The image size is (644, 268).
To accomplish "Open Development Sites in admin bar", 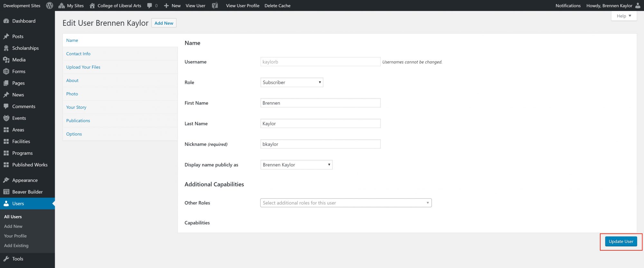I will click(22, 5).
